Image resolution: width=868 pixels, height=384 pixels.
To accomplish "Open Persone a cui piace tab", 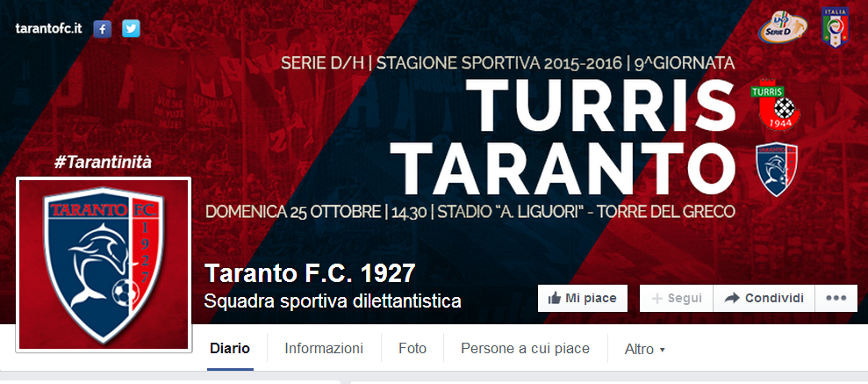I will point(526,349).
